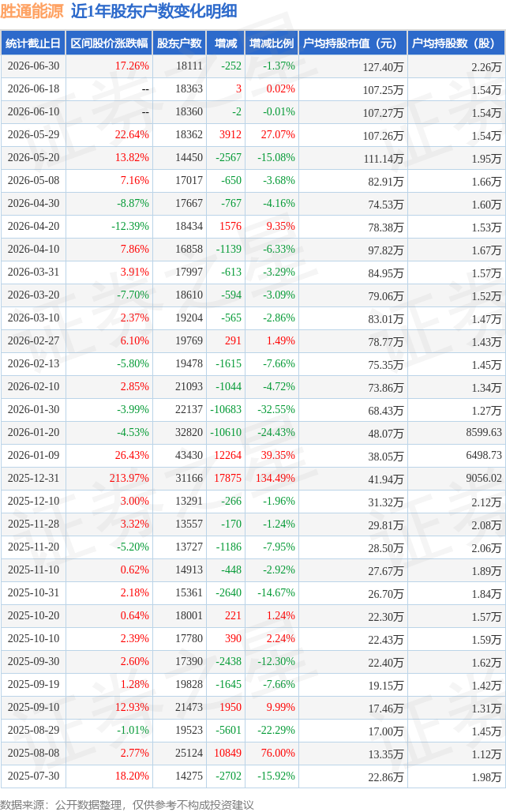Select the 区间股价涨跌幅 column header
The image size is (506, 812).
(109, 43)
